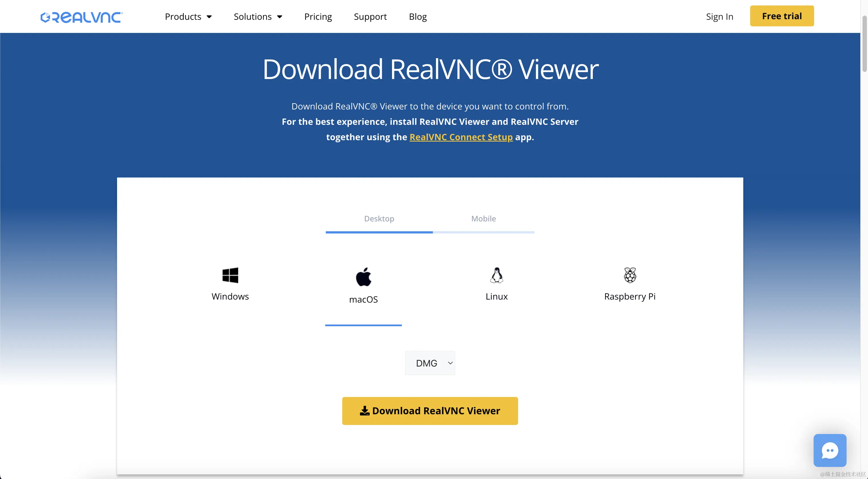Expand the Products menu arrow
Screen dimensions: 868x479
click(209, 17)
